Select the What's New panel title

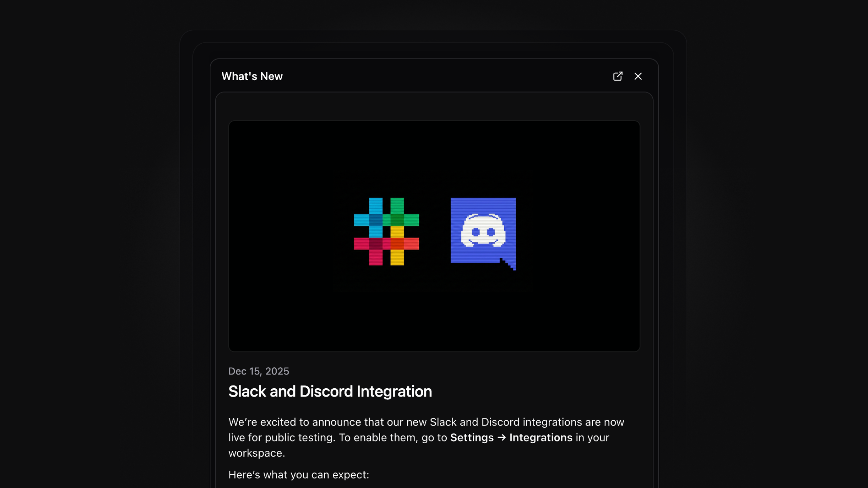coord(252,76)
